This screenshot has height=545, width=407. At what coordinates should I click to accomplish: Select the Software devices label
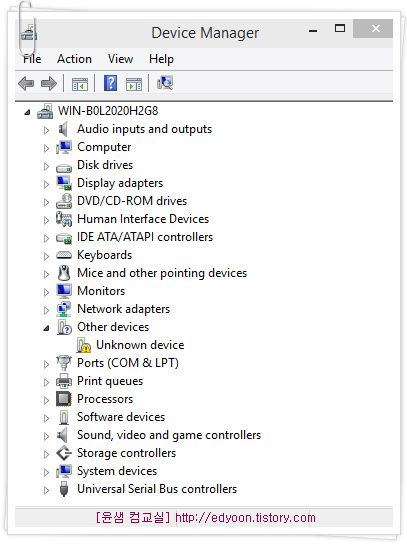[x=121, y=417]
